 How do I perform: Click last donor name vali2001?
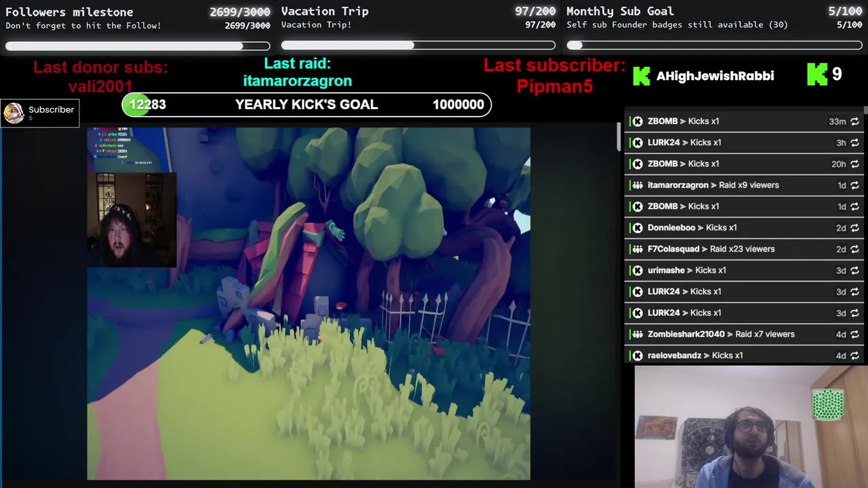click(x=100, y=86)
